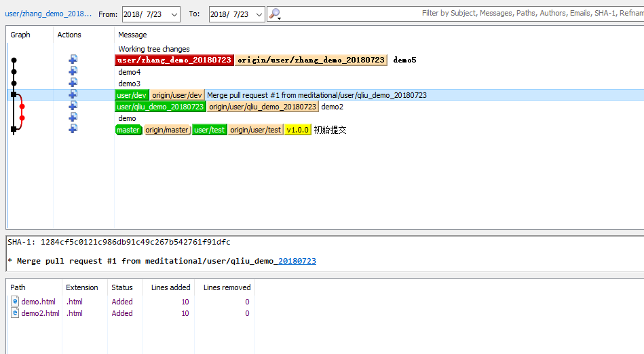Screen dimensions: 644x354
Task: Select the yellow v1.0.0 tag label
Action: click(297, 130)
